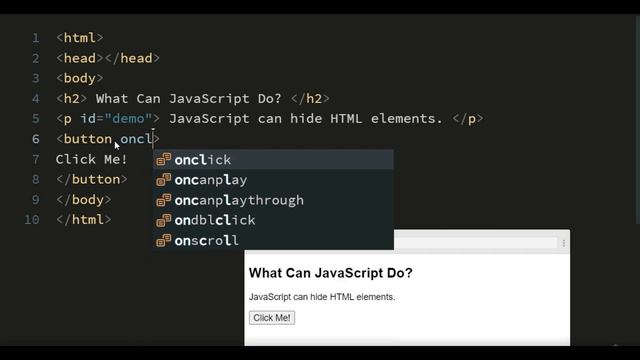Click line number 10 in gutter
Viewport: 640px width, 360px height.
click(x=32, y=220)
